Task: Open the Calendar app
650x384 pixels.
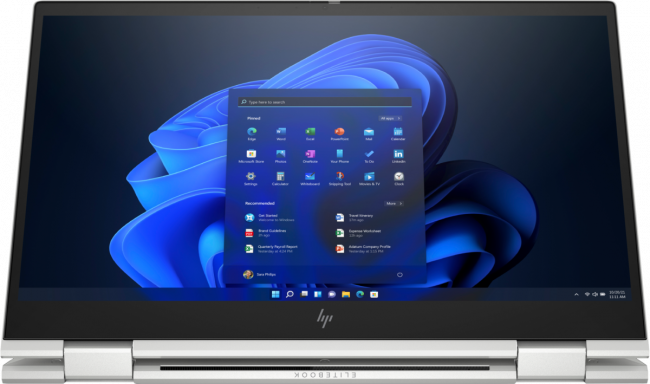Action: pos(398,134)
